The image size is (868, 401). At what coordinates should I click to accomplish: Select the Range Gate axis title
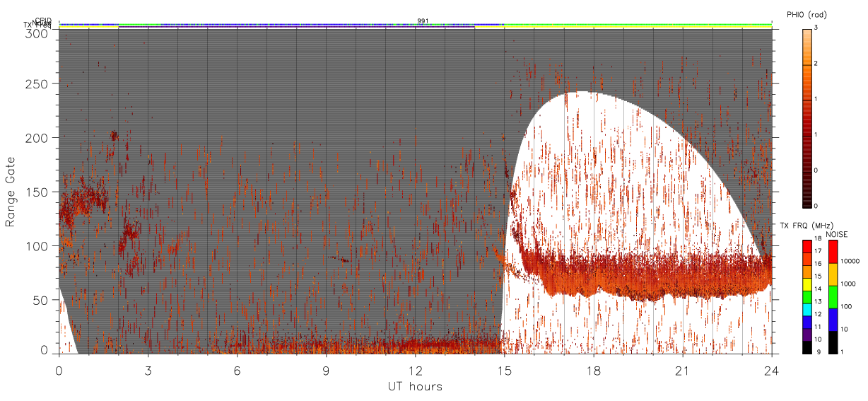point(11,193)
